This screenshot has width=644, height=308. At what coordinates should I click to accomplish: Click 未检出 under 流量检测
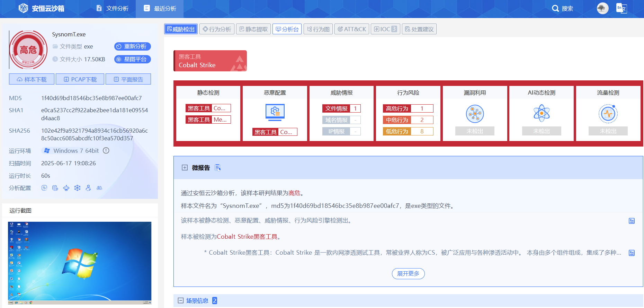[608, 131]
